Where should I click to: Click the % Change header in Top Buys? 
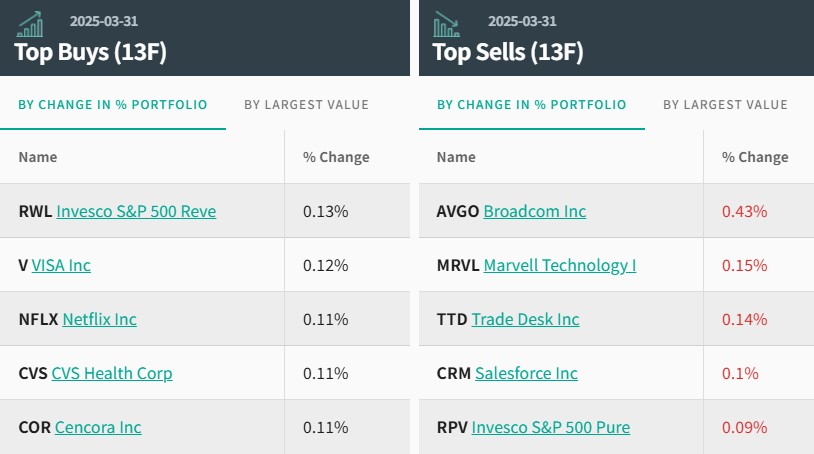[x=336, y=157]
